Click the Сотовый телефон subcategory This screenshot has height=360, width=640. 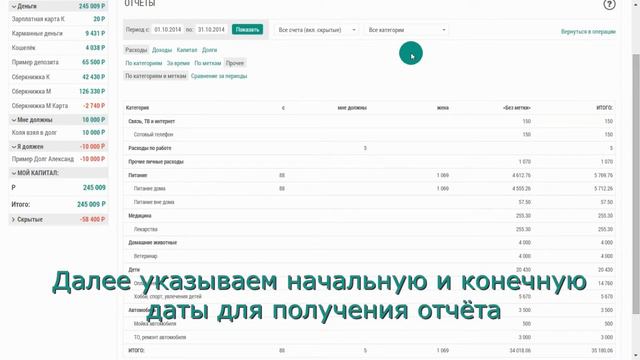click(153, 134)
